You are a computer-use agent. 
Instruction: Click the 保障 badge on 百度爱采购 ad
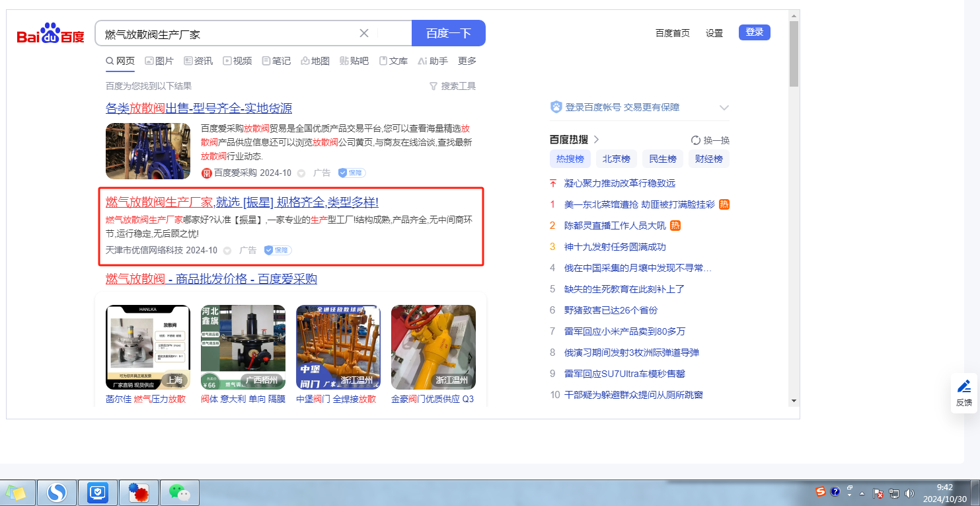coord(352,173)
